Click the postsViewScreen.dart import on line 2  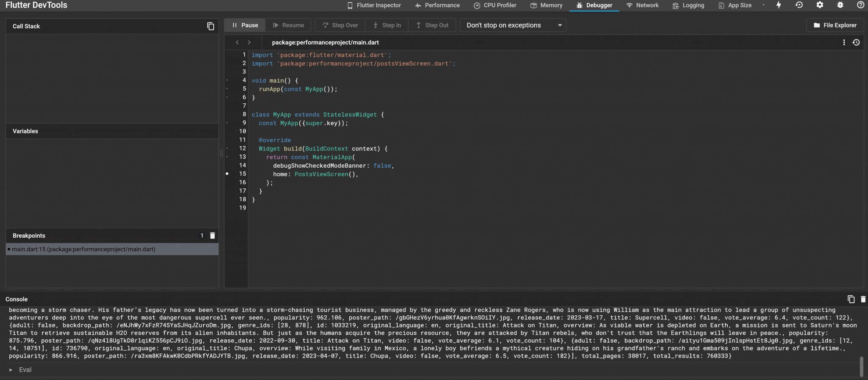click(366, 64)
